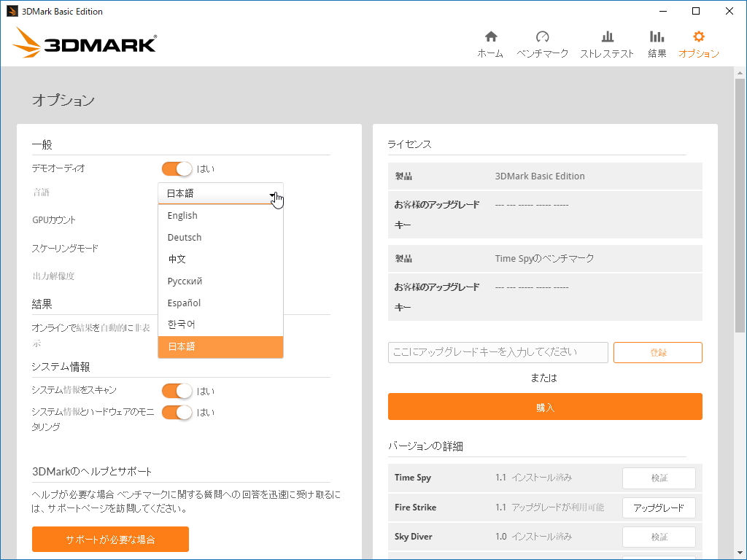Click the orange 購入 purchase button
This screenshot has width=747, height=560.
[545, 406]
